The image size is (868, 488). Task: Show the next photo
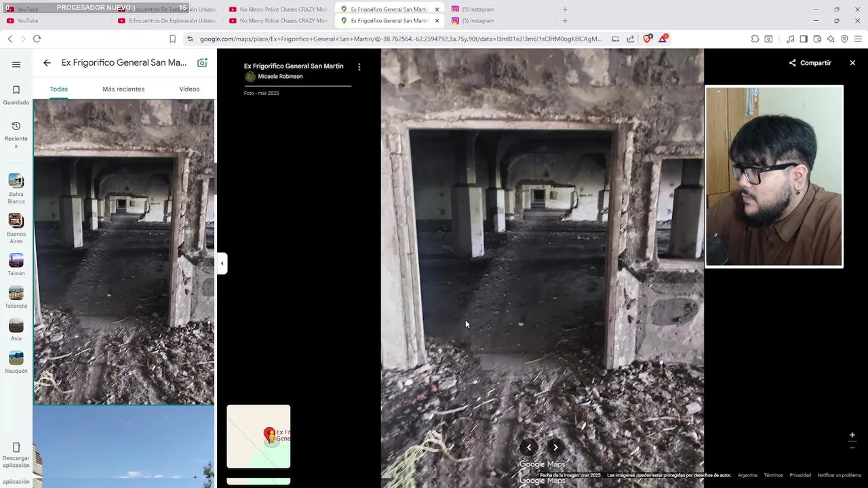pyautogui.click(x=555, y=447)
